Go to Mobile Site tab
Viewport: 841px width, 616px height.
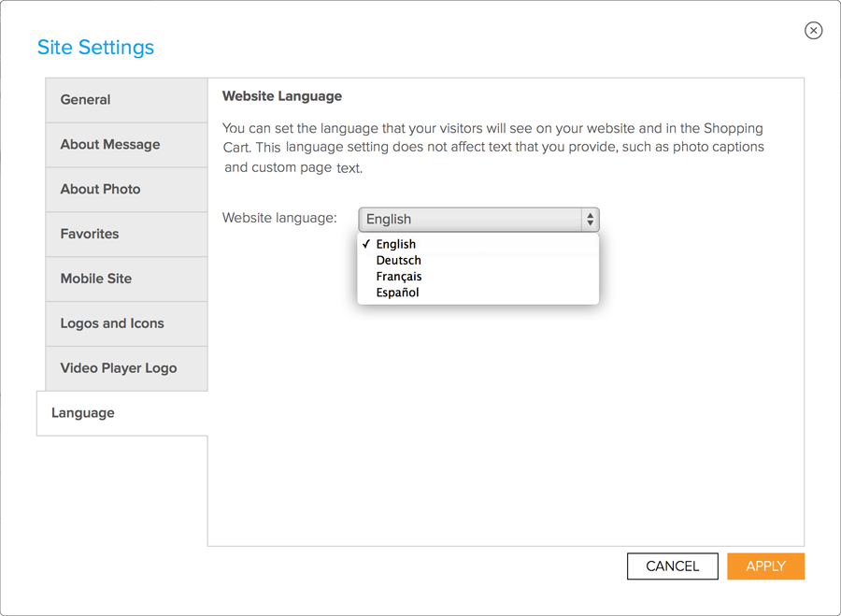coord(126,279)
